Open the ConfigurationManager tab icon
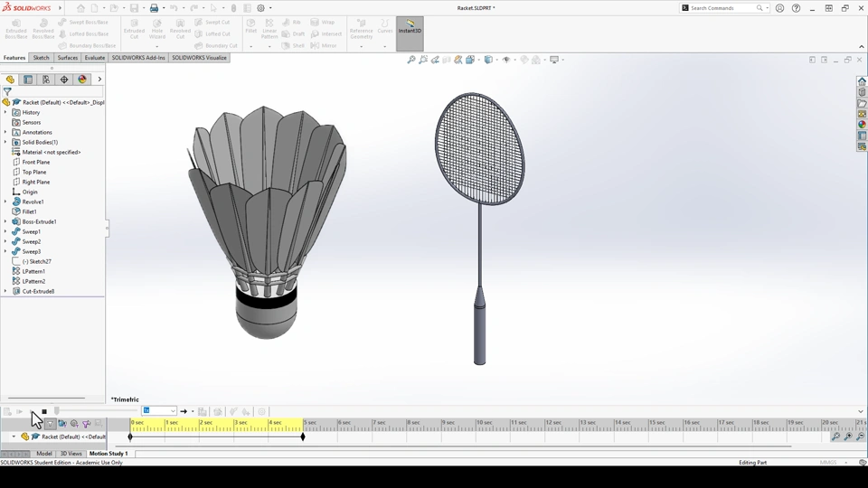 tap(46, 80)
